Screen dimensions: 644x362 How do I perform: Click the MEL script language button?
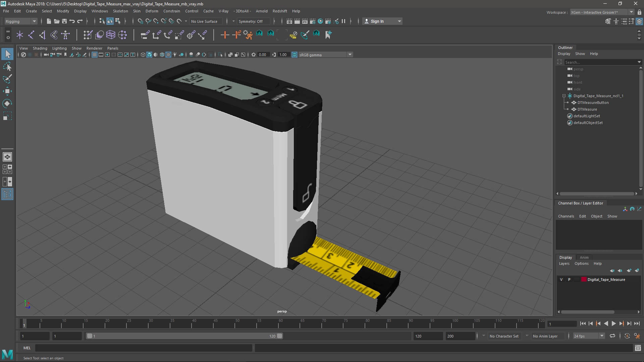[27, 348]
